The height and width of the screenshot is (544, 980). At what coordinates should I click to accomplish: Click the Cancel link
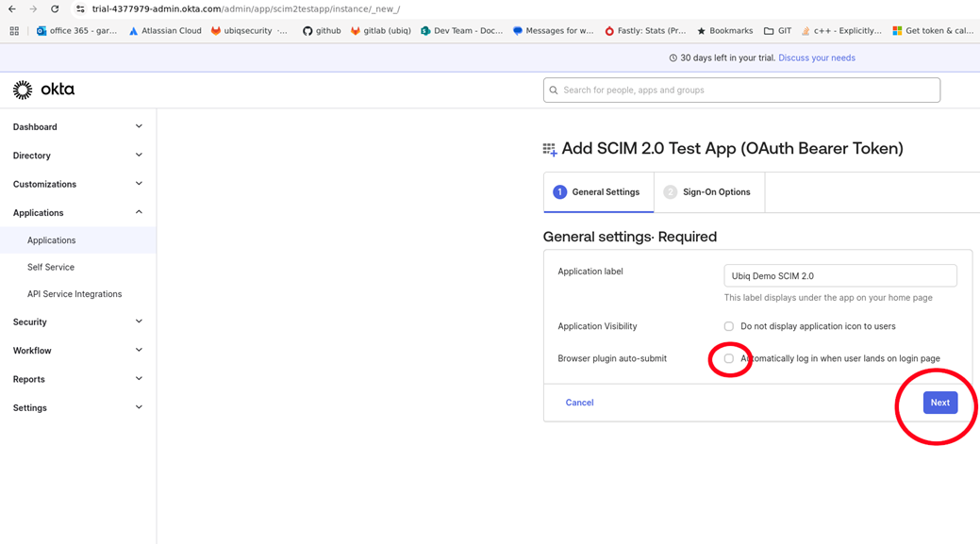(x=579, y=403)
